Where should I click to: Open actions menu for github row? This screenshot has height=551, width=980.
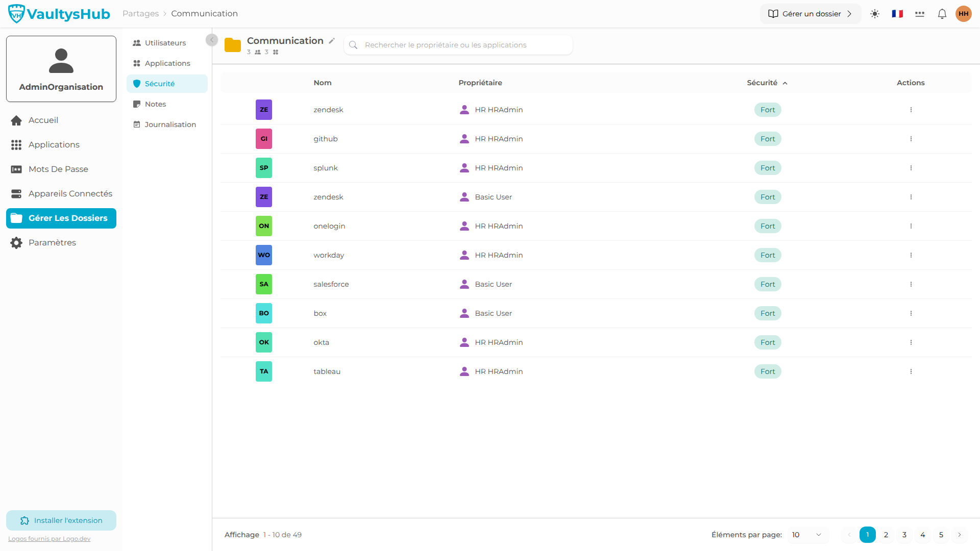[x=911, y=139]
